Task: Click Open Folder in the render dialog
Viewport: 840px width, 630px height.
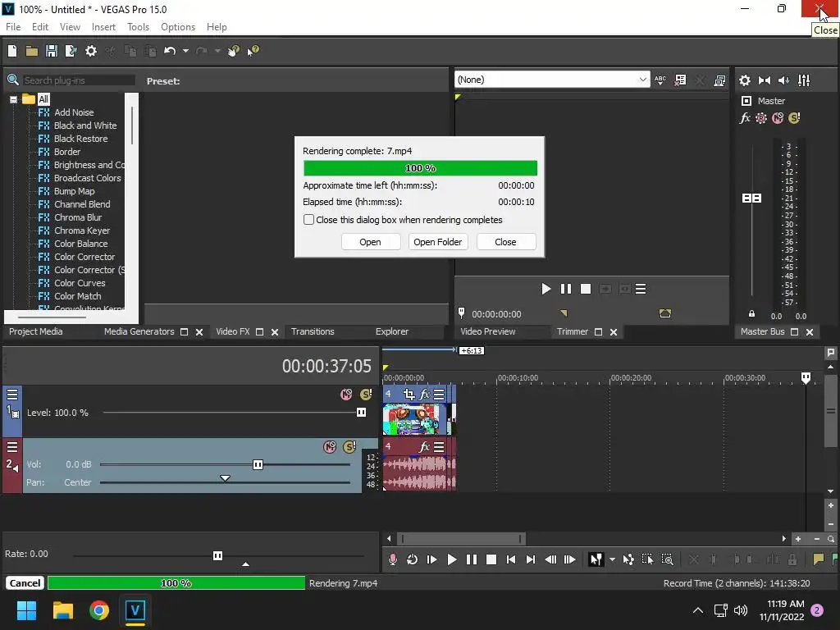Action: coord(438,242)
